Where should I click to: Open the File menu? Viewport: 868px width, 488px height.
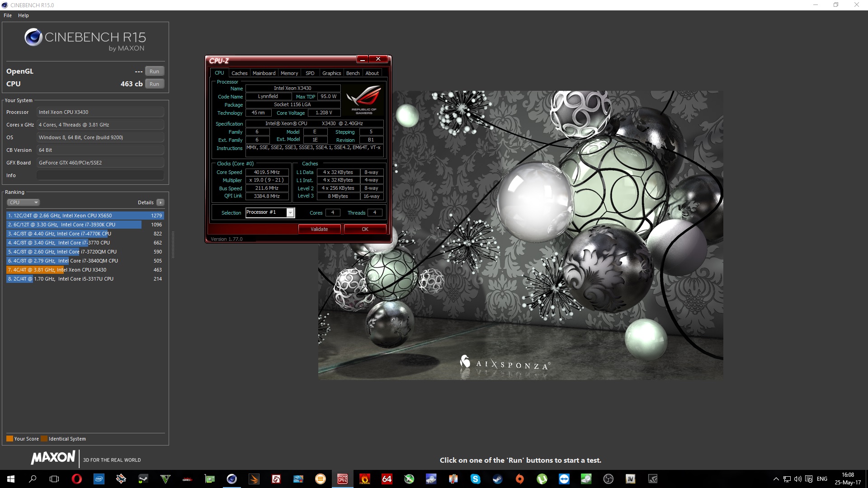pos(8,15)
